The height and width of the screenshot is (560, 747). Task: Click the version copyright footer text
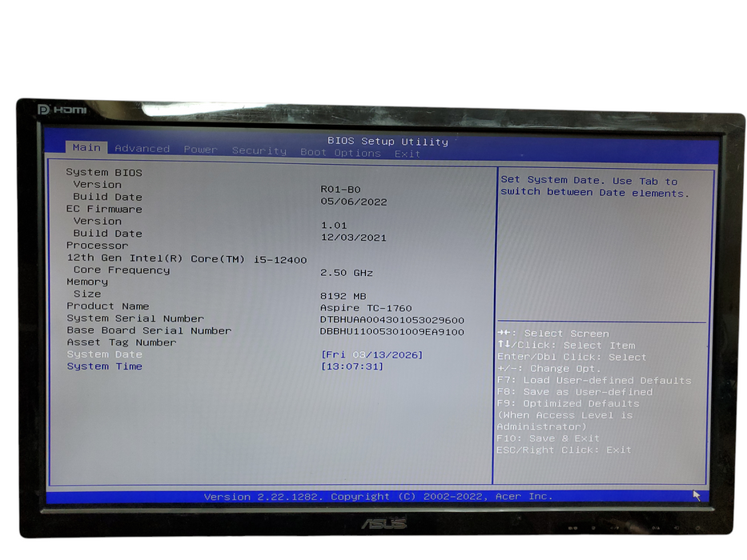pyautogui.click(x=379, y=497)
